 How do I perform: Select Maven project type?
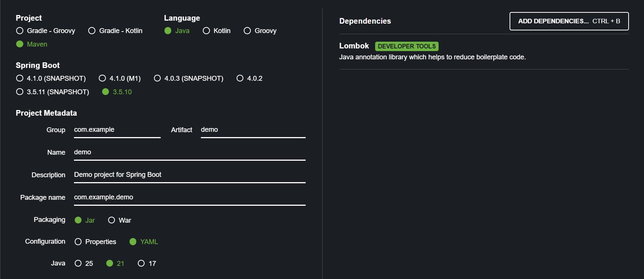pyautogui.click(x=32, y=44)
